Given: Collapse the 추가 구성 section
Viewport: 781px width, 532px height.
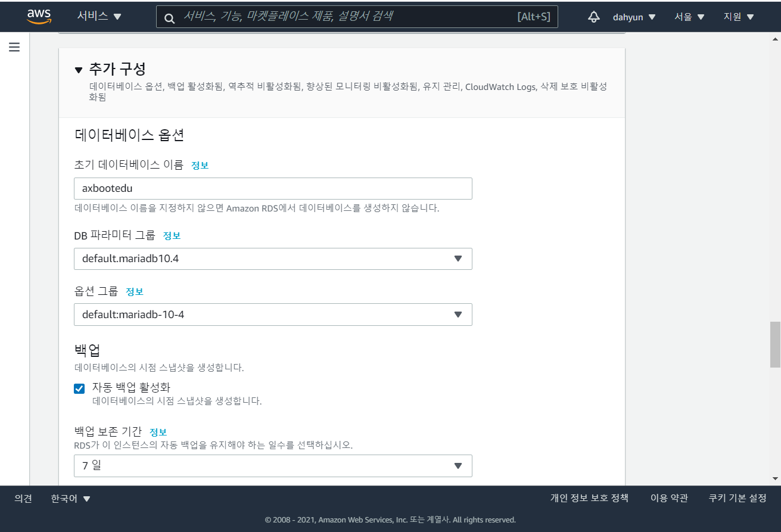Looking at the screenshot, I should pyautogui.click(x=79, y=70).
